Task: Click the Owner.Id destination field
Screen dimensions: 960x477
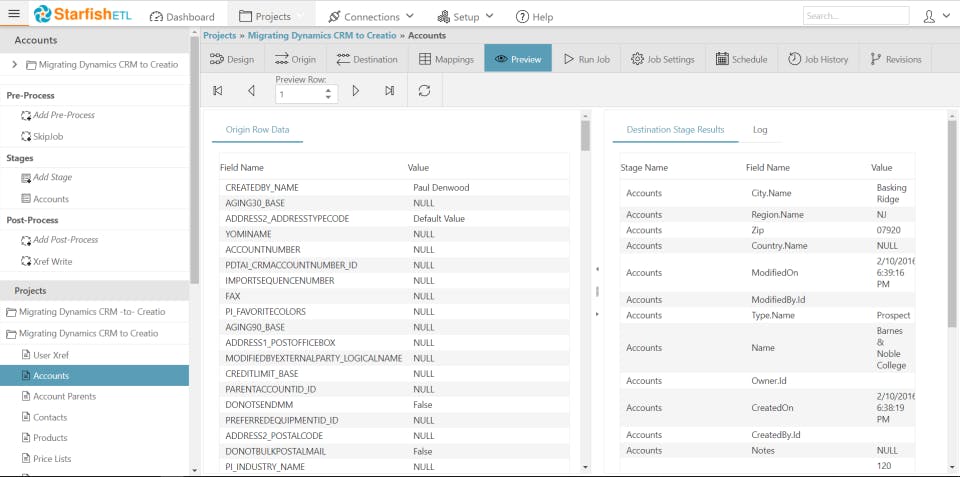Action: pyautogui.click(x=767, y=381)
